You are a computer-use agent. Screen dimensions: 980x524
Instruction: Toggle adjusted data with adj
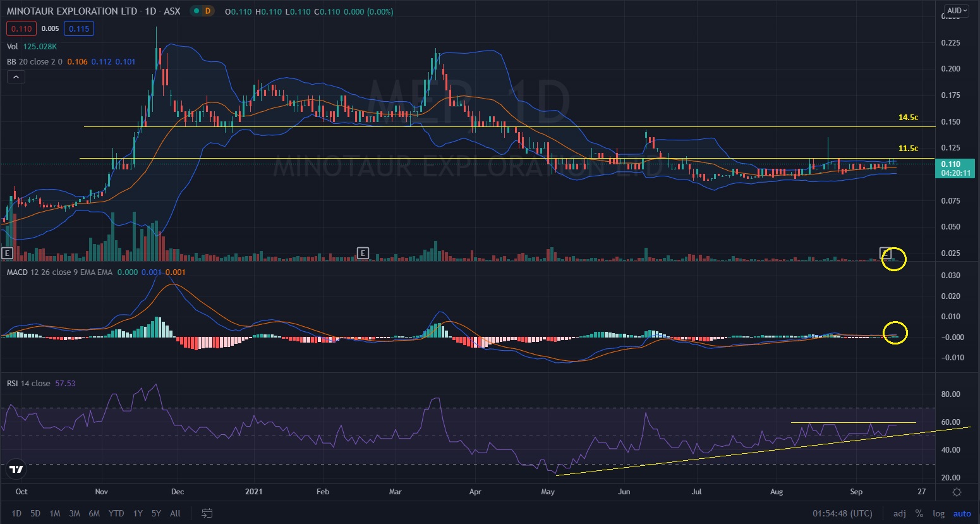pyautogui.click(x=899, y=513)
